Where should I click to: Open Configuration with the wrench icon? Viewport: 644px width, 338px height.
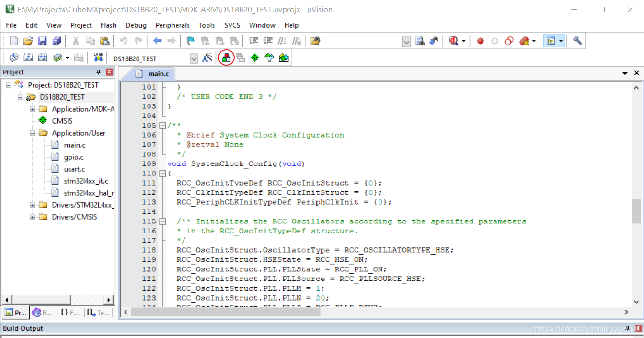pyautogui.click(x=577, y=41)
